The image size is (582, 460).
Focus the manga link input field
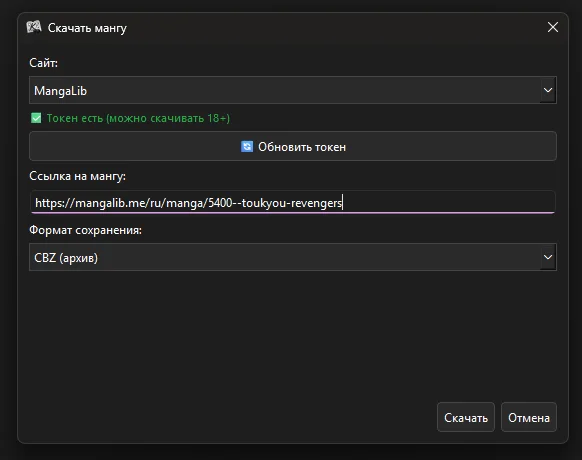[x=292, y=202]
